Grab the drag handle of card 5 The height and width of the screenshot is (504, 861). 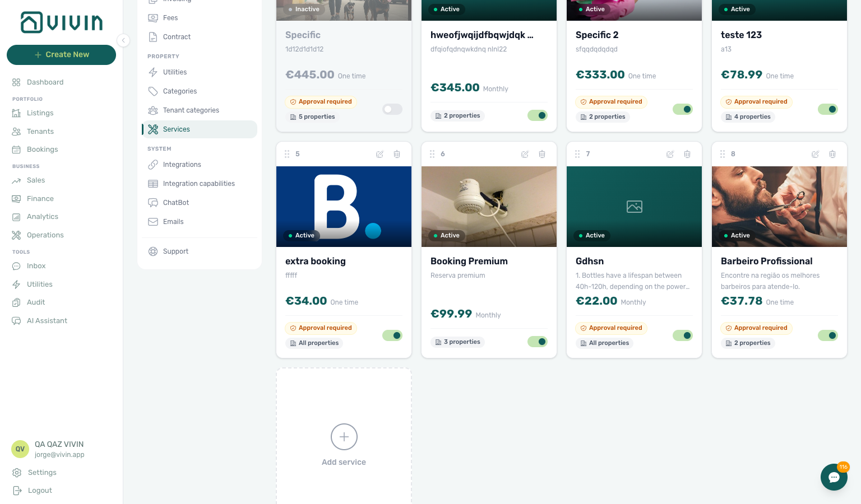click(x=287, y=154)
